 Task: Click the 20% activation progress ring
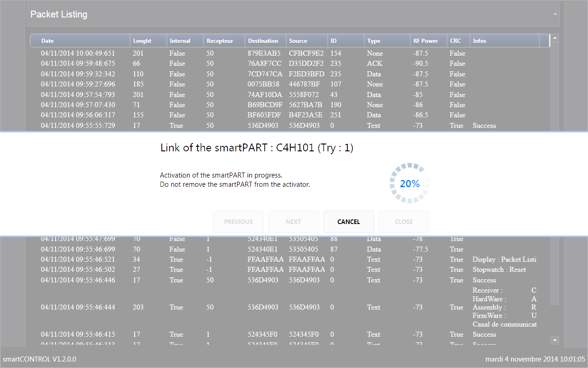pyautogui.click(x=410, y=183)
